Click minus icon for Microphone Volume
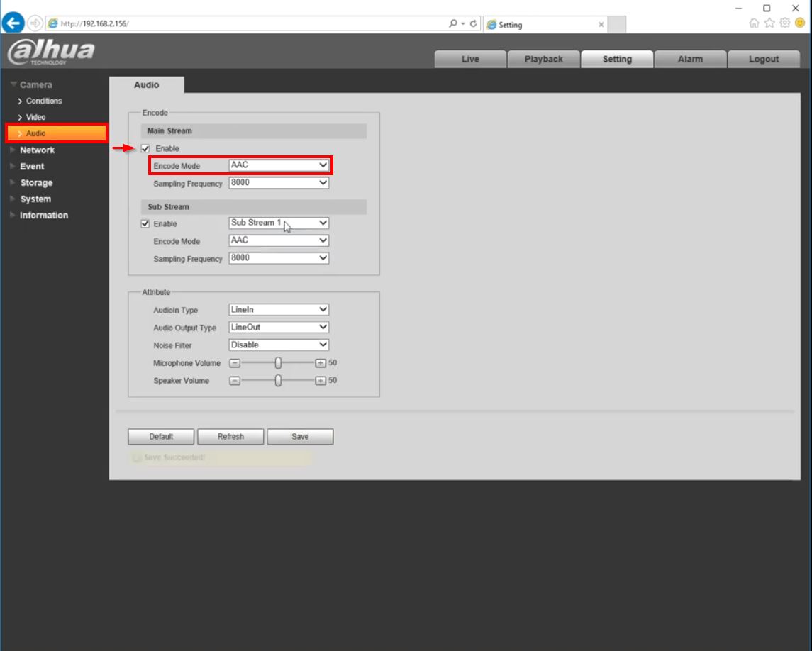The width and height of the screenshot is (812, 651). tap(235, 363)
